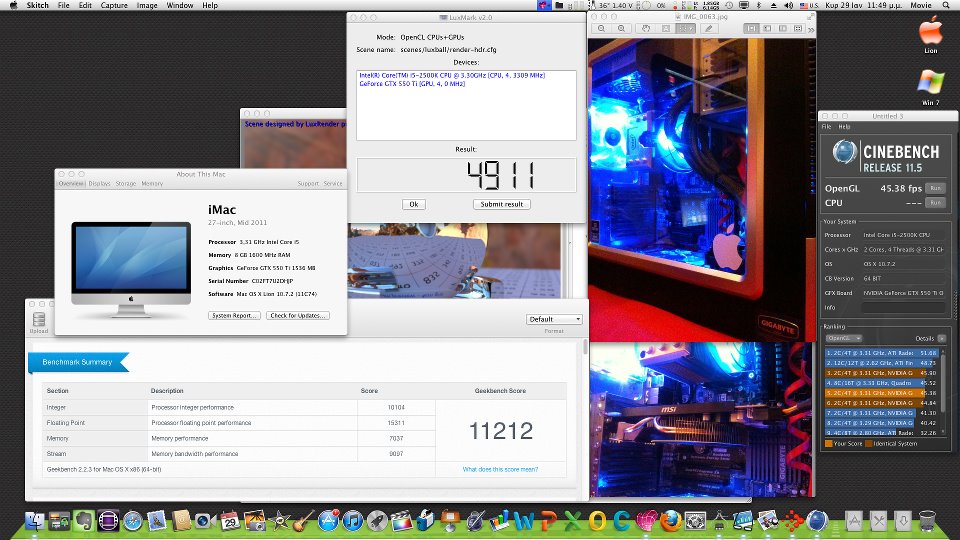960x540 pixels.
Task: Switch to Memory tab in About This Mac
Action: tap(152, 184)
